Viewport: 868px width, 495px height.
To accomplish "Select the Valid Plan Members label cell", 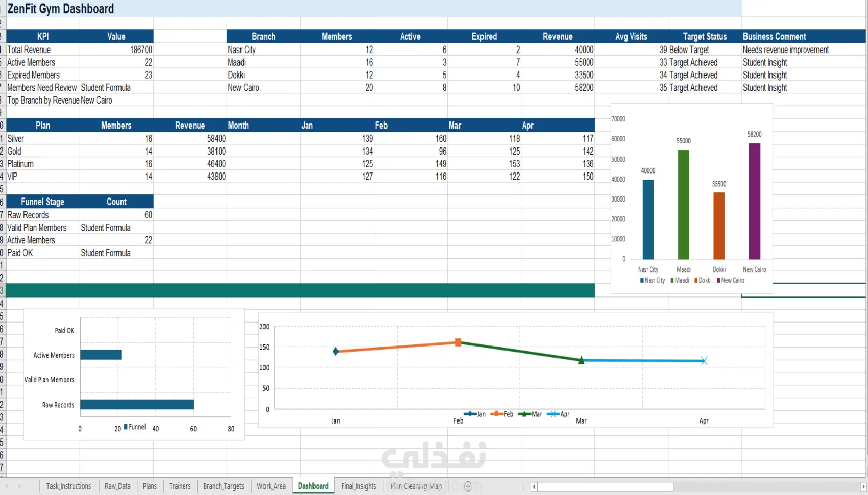I will tap(43, 228).
